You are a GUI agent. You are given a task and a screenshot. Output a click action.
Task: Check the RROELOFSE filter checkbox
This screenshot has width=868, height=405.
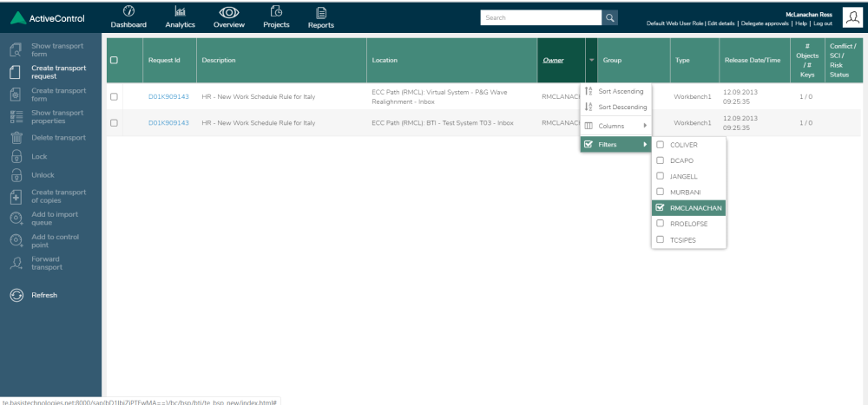pyautogui.click(x=660, y=224)
